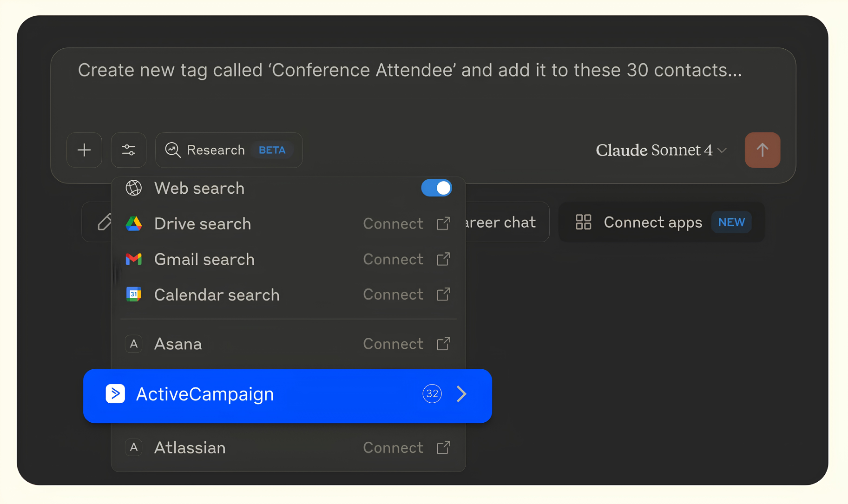Connect Drive search
Viewport: 848px width, 504px height.
[x=393, y=223]
